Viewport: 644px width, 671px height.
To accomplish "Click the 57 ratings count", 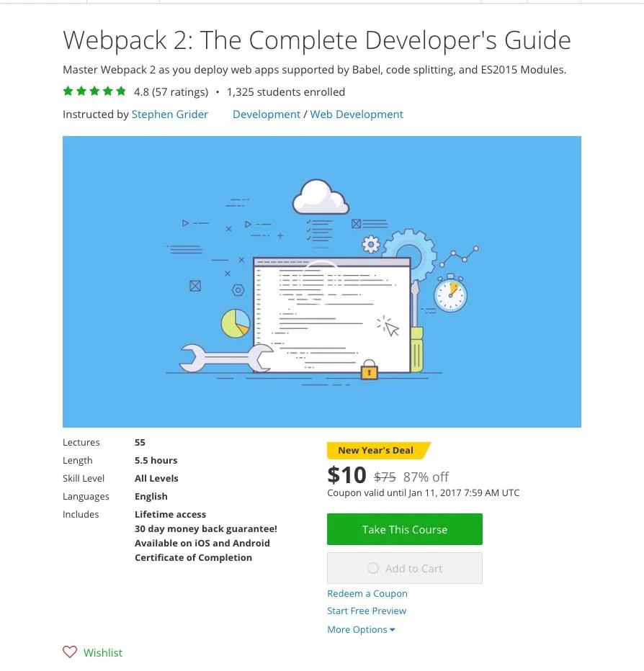I will (x=179, y=92).
